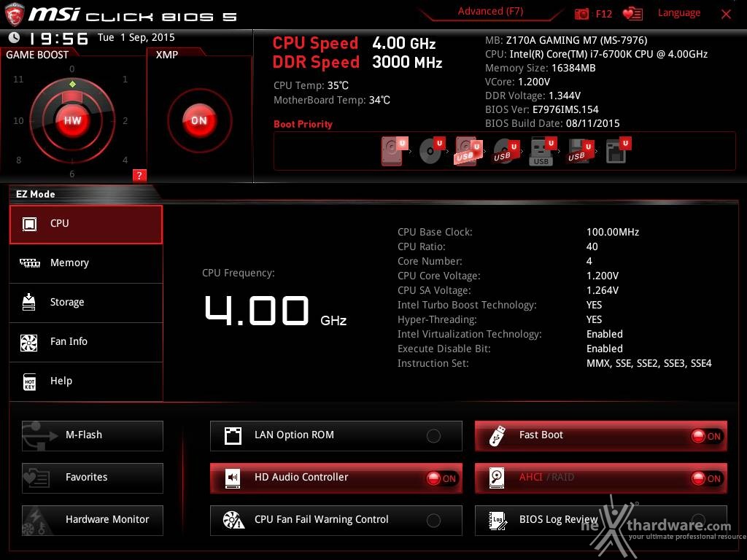Turn off the Fast Boot switch

(706, 436)
